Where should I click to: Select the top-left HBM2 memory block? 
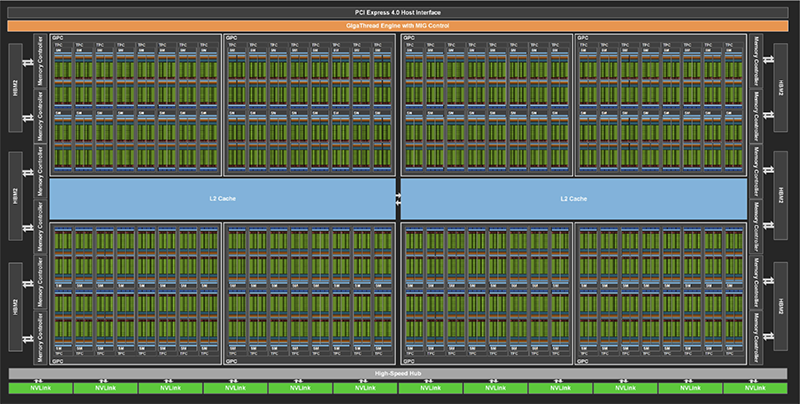[x=17, y=86]
